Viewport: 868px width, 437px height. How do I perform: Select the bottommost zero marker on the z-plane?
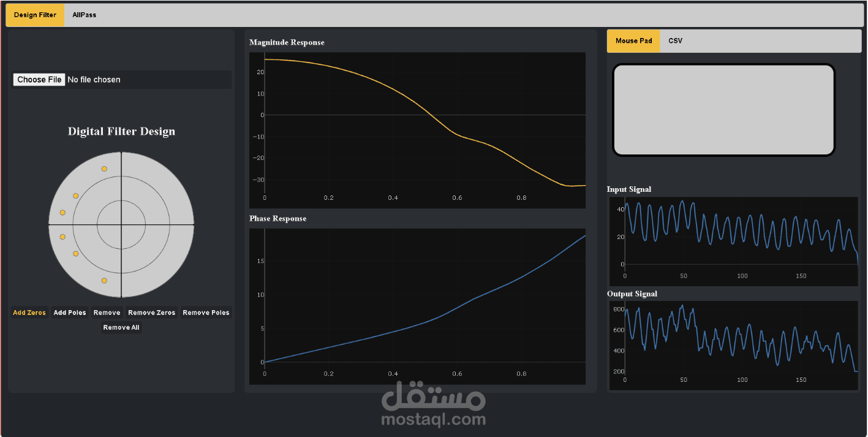[104, 281]
